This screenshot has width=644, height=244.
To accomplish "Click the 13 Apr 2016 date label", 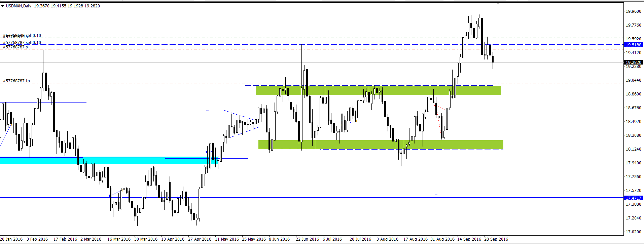I will [x=173, y=239].
